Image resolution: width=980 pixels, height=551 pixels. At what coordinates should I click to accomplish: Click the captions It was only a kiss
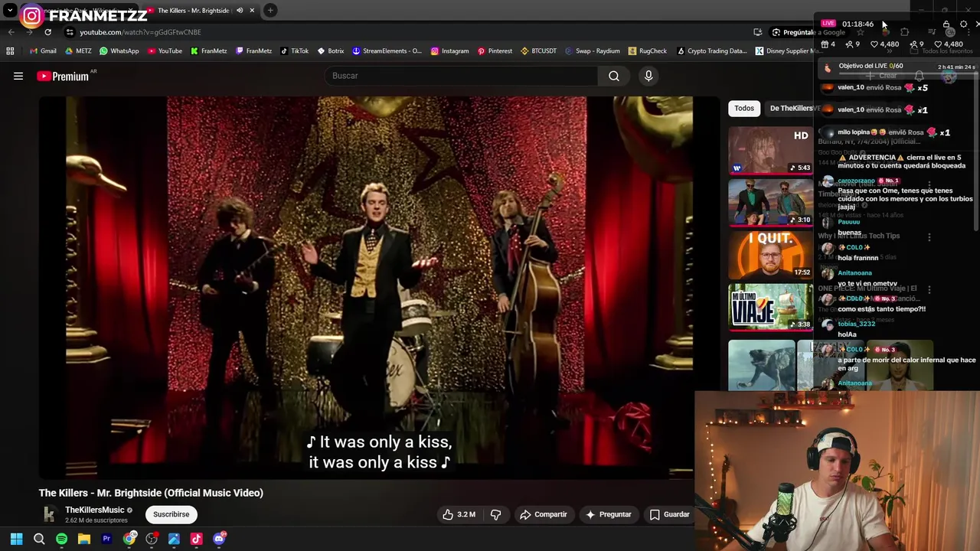(x=379, y=452)
